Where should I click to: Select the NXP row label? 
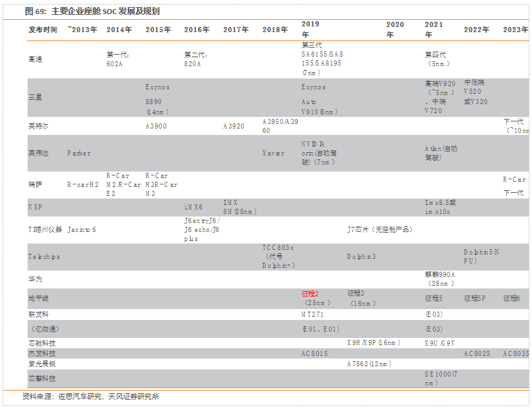[35, 208]
